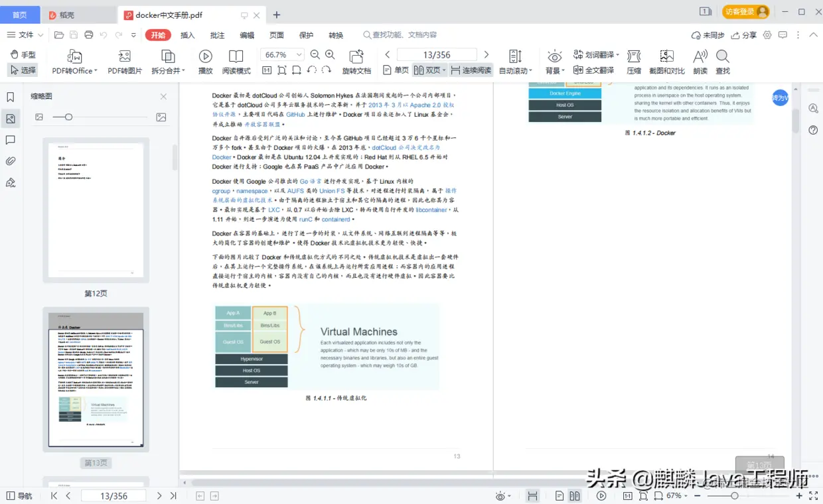Close the thumbnail panel (缩略图)

point(163,97)
